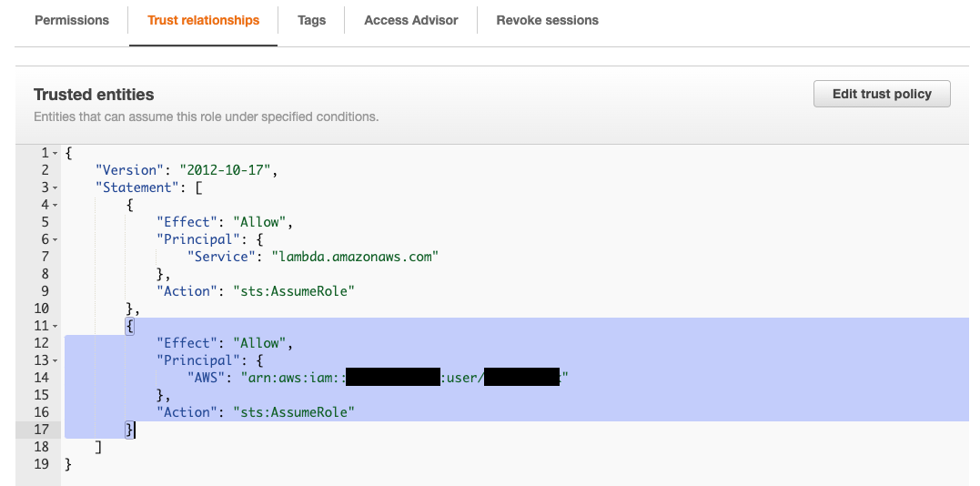980x486 pixels.
Task: Click line number 10 in gutter
Action: tap(41, 309)
